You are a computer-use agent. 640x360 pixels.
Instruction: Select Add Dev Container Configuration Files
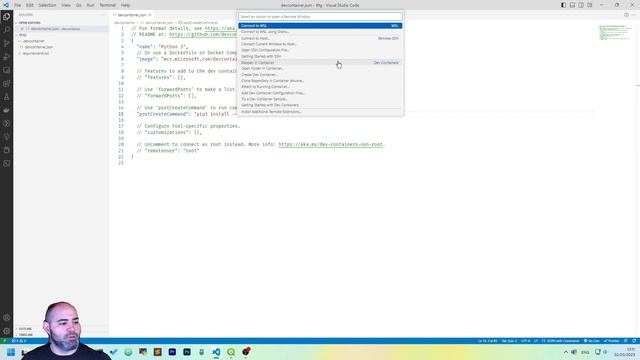pos(320,93)
